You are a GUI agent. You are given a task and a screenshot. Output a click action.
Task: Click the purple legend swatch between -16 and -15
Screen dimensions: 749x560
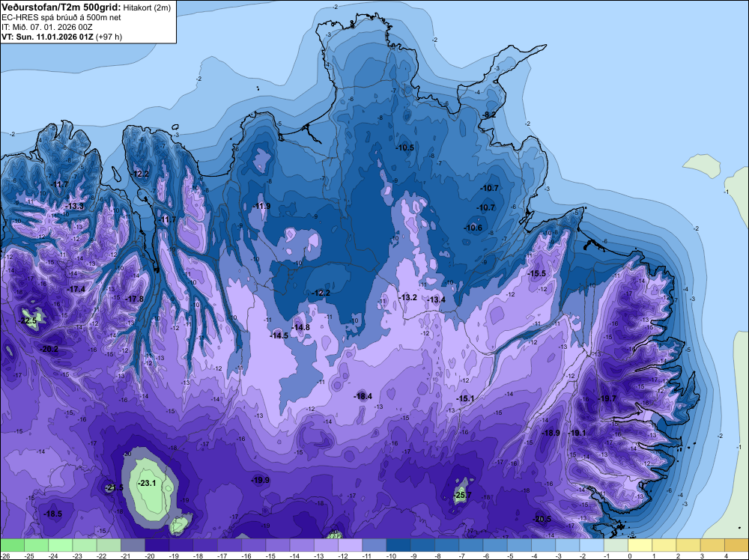(x=254, y=545)
